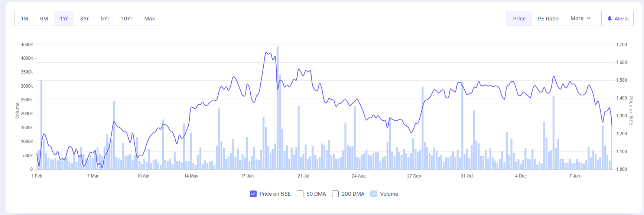This screenshot has width=644, height=215.
Task: Click the tallest volume bar in early July
Action: (277, 108)
